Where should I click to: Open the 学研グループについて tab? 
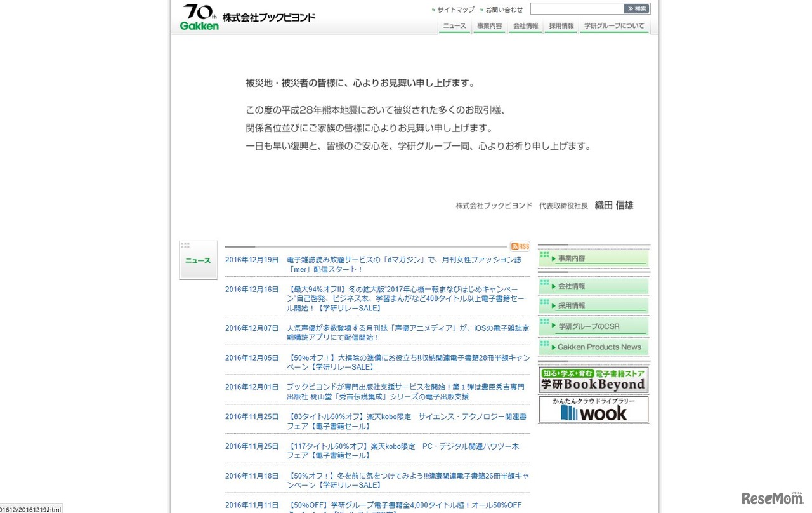point(613,26)
